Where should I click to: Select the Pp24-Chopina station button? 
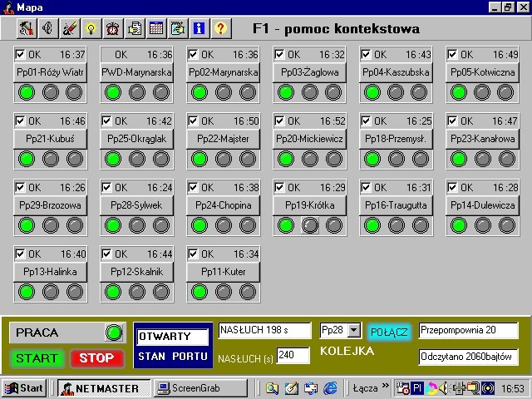click(224, 205)
